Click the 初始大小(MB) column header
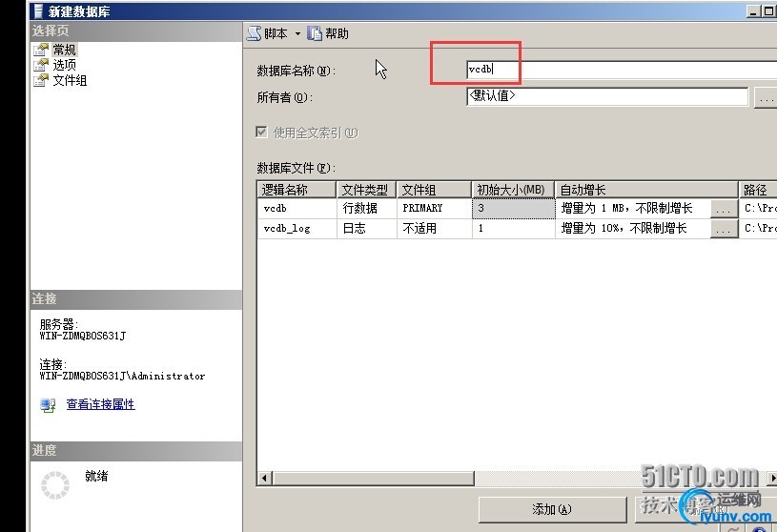This screenshot has height=532, width=777. [513, 190]
